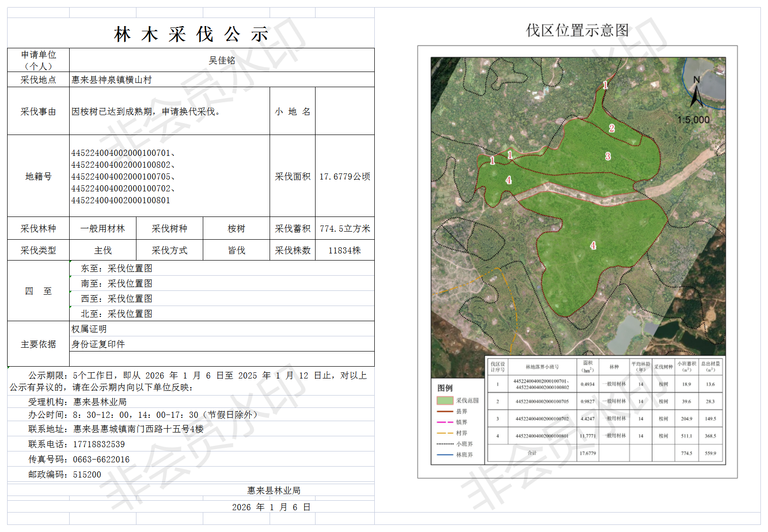768x532 pixels.
Task: Select the 11834株 tree count cell
Action: (x=344, y=250)
